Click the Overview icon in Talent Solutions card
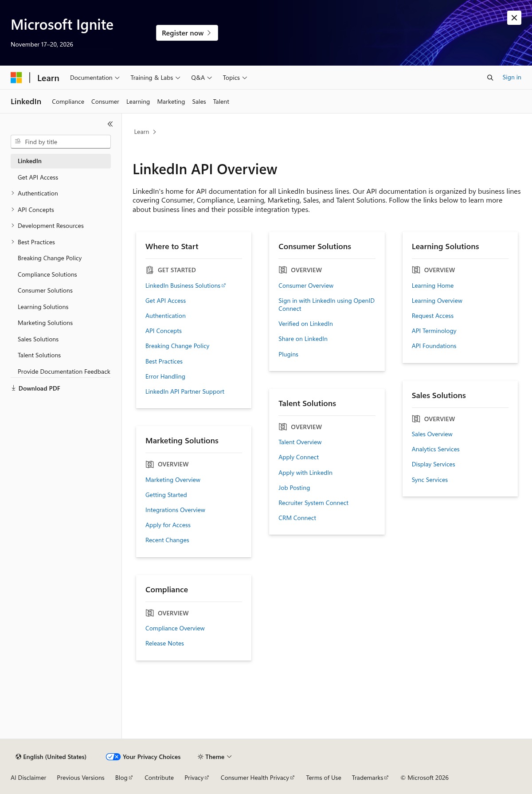The width and height of the screenshot is (532, 794). coord(283,427)
